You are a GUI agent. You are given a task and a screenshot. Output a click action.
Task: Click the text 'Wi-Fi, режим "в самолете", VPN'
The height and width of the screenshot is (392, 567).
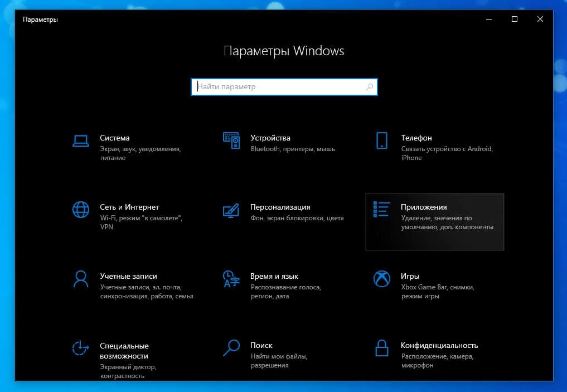point(141,222)
